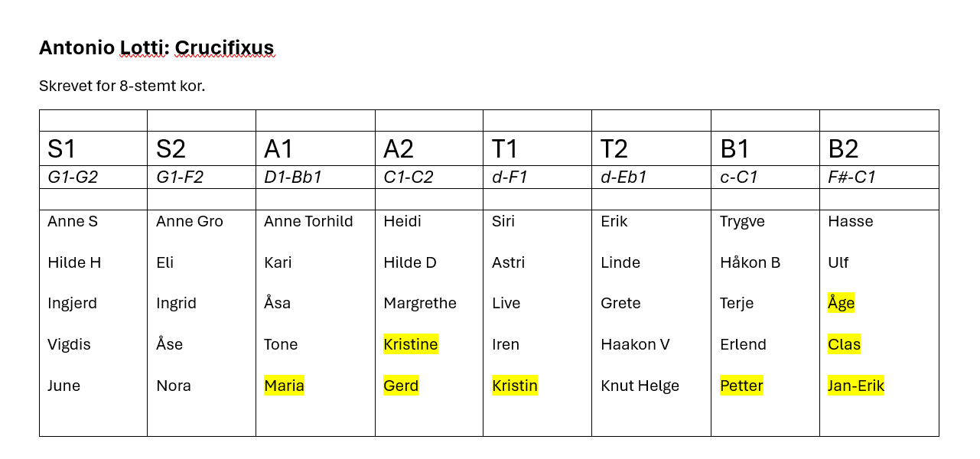The image size is (980, 459).
Task: Click the highlighted name Clas
Action: click(x=844, y=344)
